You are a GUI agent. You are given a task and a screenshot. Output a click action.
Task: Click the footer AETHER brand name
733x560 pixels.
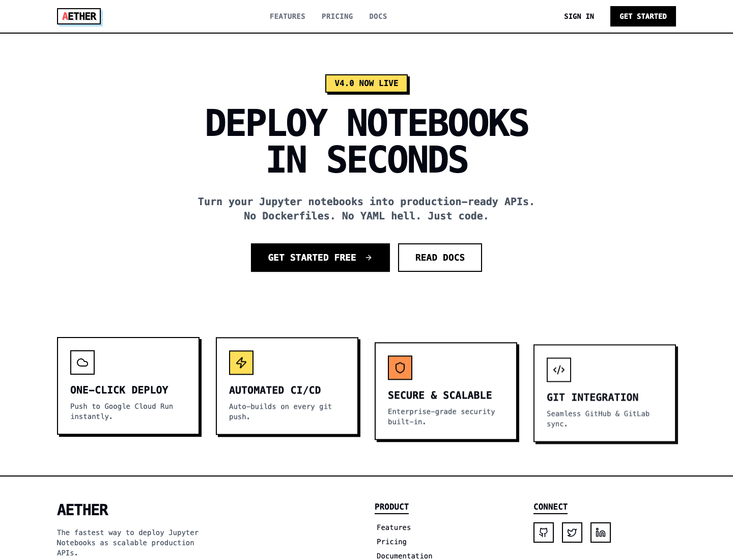[82, 510]
